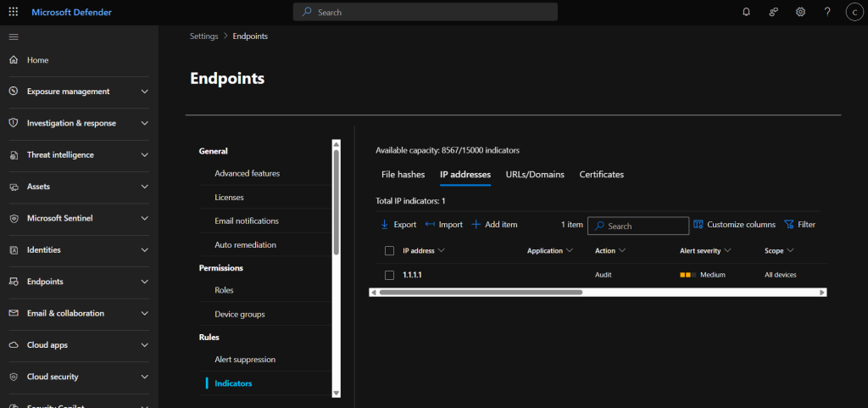Screen dimensions: 868x408
Task: Expand Assets chevron
Action: pyautogui.click(x=144, y=187)
